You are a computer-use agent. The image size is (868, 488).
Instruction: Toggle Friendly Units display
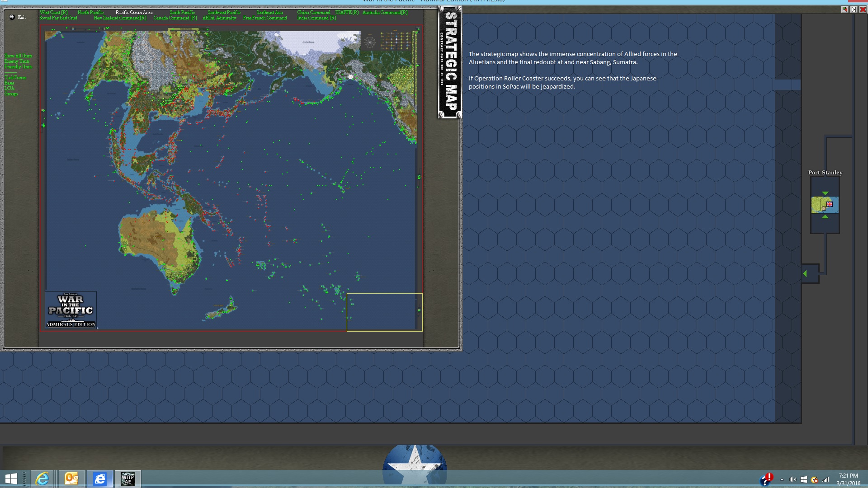(x=18, y=67)
